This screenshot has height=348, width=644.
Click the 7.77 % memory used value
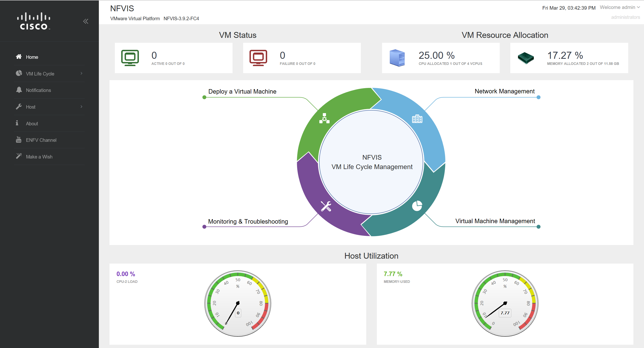(393, 274)
